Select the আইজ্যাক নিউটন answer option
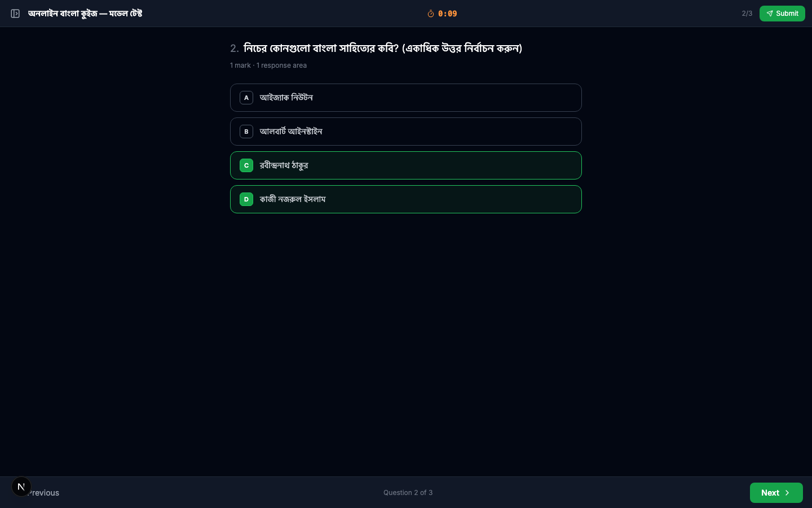 pyautogui.click(x=406, y=98)
